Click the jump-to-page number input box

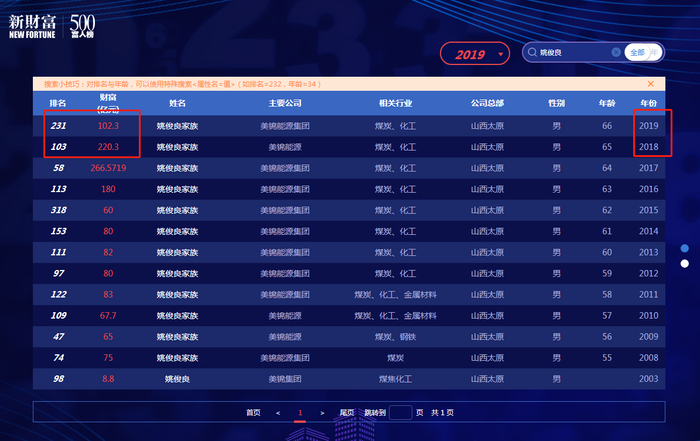[x=400, y=412]
